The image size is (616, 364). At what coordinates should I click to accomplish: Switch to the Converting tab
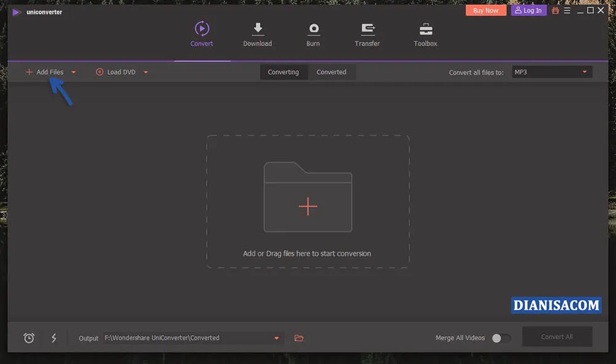[283, 71]
